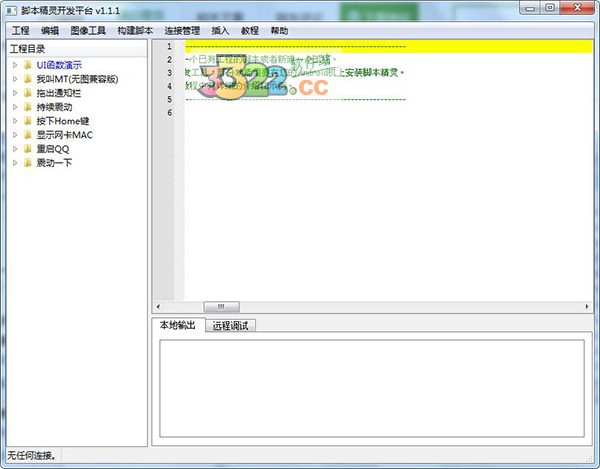Open the 连接管理 menu
The width and height of the screenshot is (600, 469).
[182, 31]
